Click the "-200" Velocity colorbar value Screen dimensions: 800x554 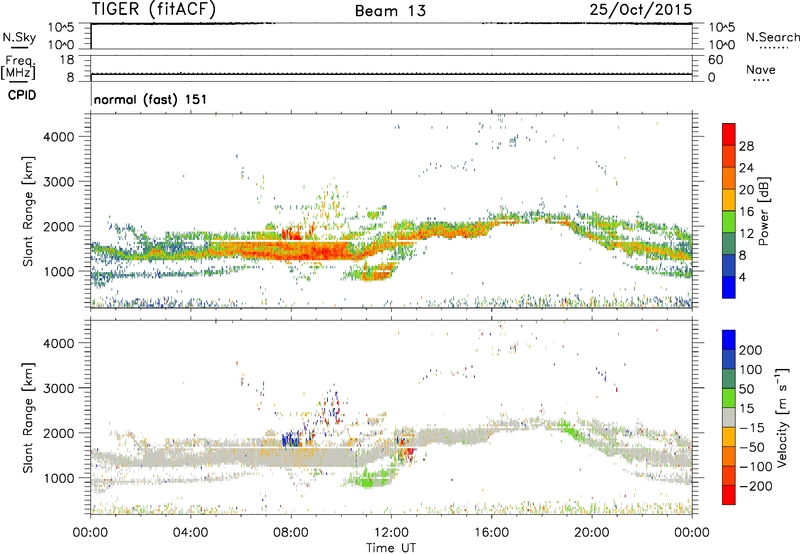point(755,486)
